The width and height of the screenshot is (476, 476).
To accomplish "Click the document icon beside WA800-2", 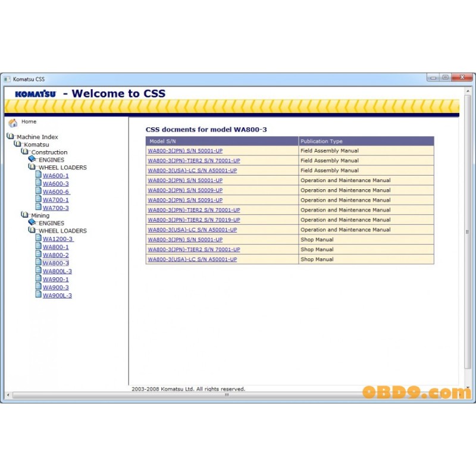I will 39,254.
